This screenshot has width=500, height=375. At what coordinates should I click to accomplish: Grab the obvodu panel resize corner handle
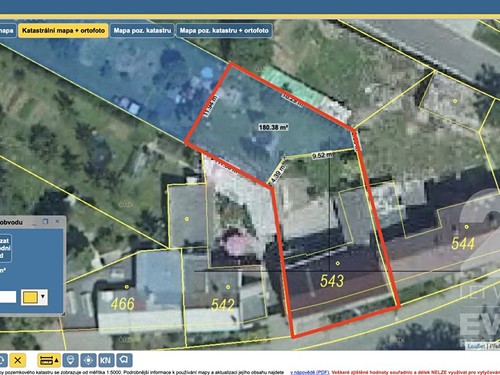63,314
